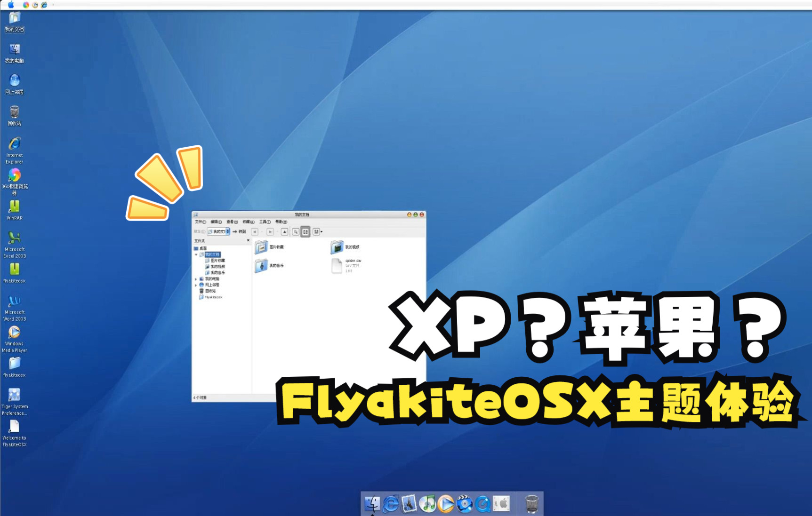Close the 文件夹 folder pane
This screenshot has width=812, height=516.
click(x=248, y=240)
